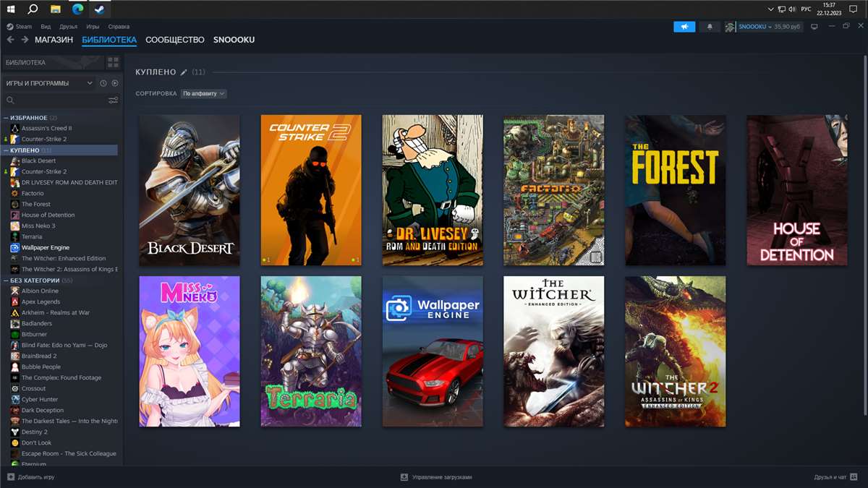Image resolution: width=868 pixels, height=488 pixels.
Task: Collapse the ИЗБРАННОЕ category
Action: (x=7, y=118)
